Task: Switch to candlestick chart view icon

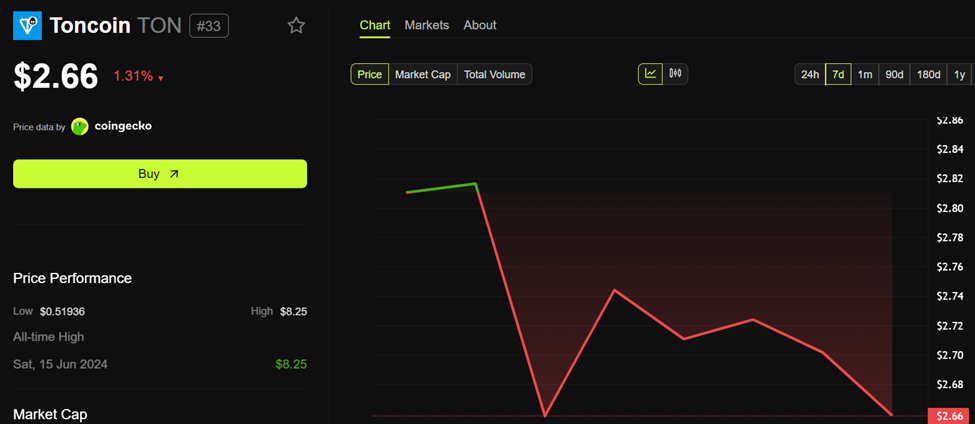Action: coord(675,74)
